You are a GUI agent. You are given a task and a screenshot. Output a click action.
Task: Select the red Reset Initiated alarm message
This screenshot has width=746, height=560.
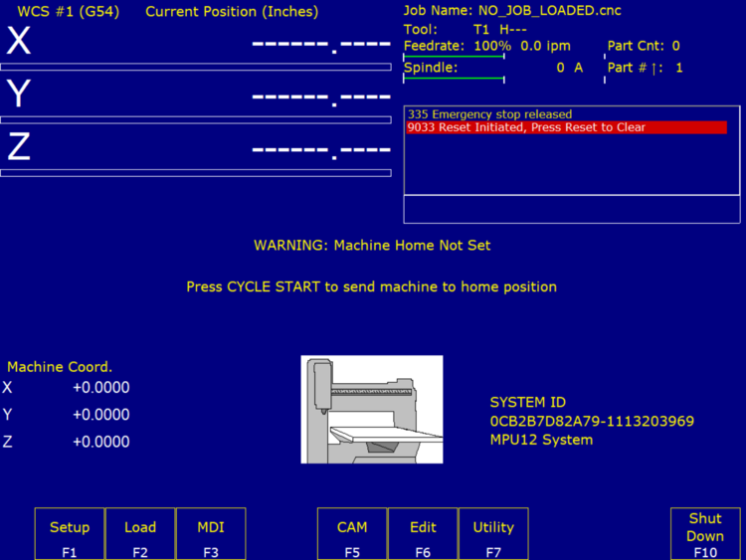[566, 127]
